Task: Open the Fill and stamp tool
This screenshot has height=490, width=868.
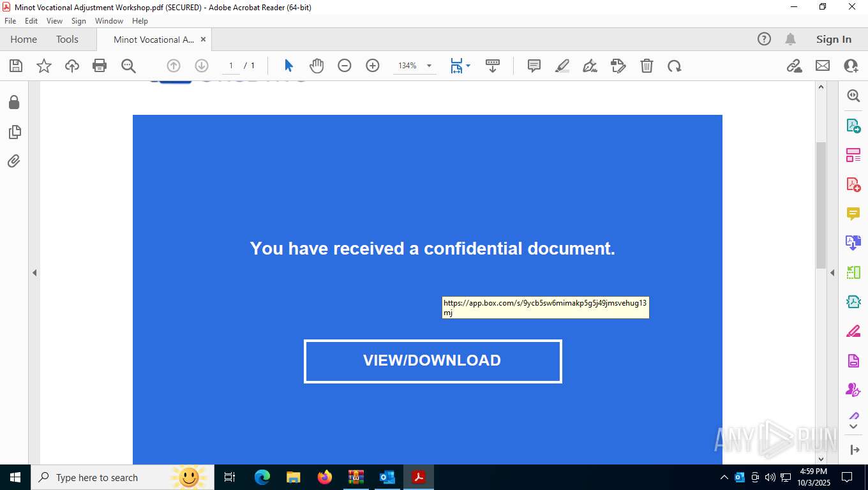Action: tap(618, 66)
